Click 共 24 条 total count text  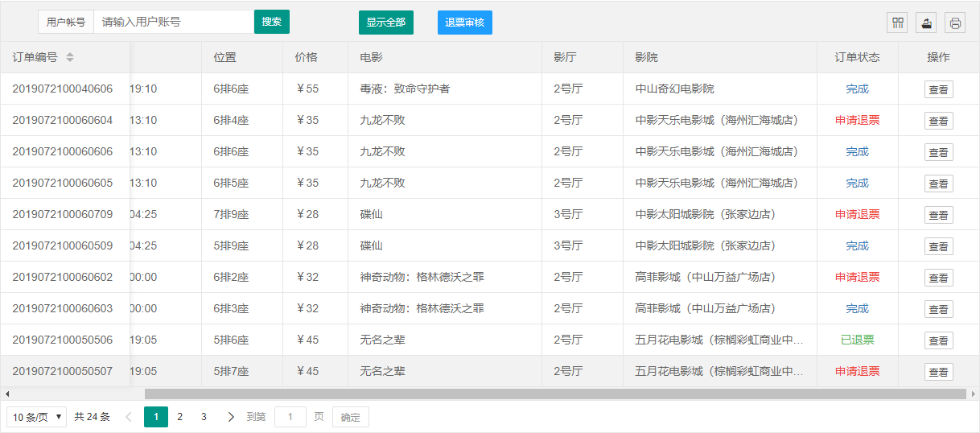[92, 417]
